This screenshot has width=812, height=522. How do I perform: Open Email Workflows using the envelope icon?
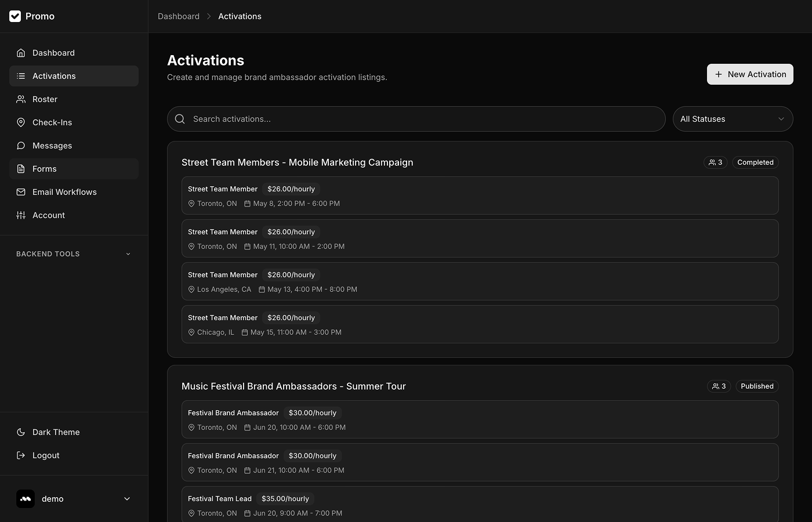point(21,192)
